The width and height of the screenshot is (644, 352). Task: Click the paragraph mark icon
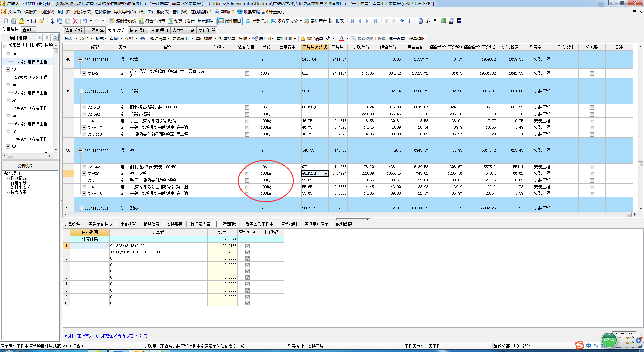click(x=436, y=21)
